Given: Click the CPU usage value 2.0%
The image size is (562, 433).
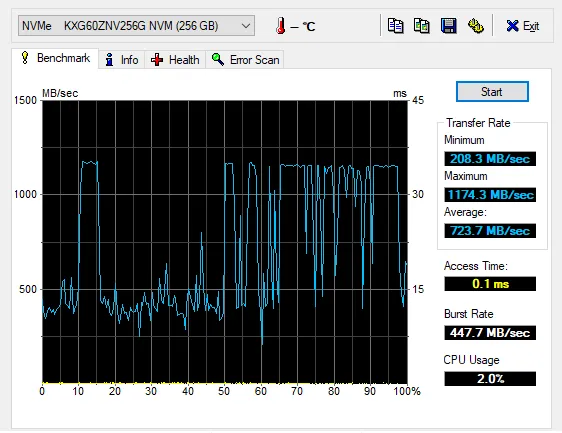Looking at the screenshot, I should coord(490,379).
